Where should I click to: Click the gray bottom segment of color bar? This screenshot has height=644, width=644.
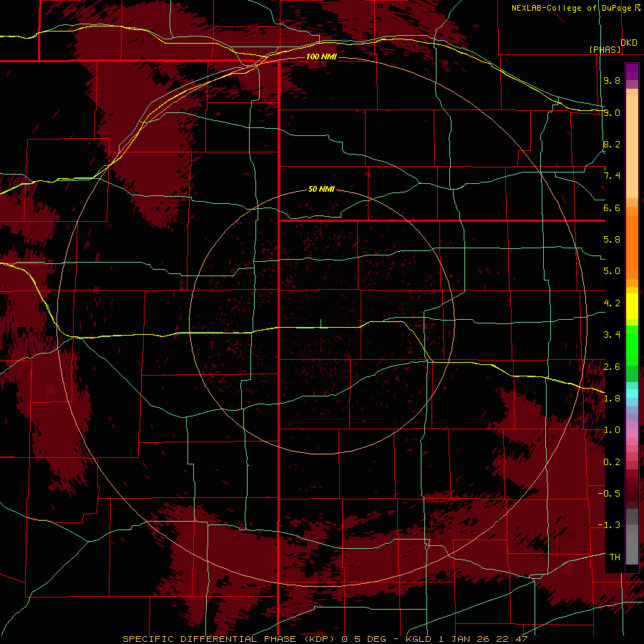click(x=632, y=545)
